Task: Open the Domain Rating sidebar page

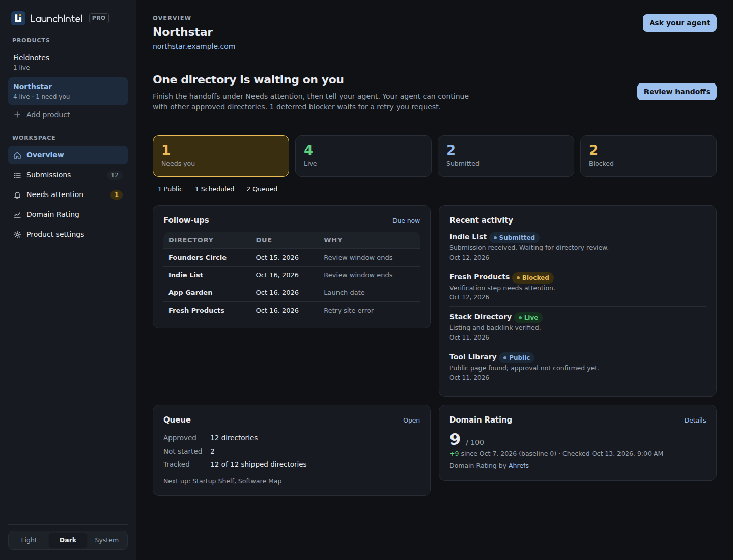Action: 68,215
